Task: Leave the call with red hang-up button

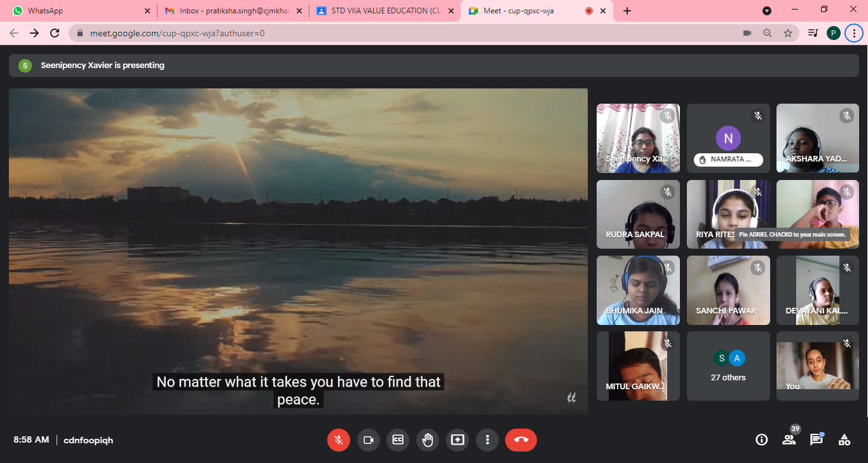Action: coord(521,439)
